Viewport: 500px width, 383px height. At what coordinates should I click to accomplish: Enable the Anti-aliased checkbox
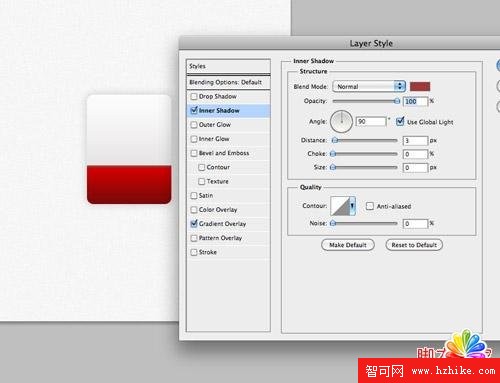pyautogui.click(x=369, y=206)
